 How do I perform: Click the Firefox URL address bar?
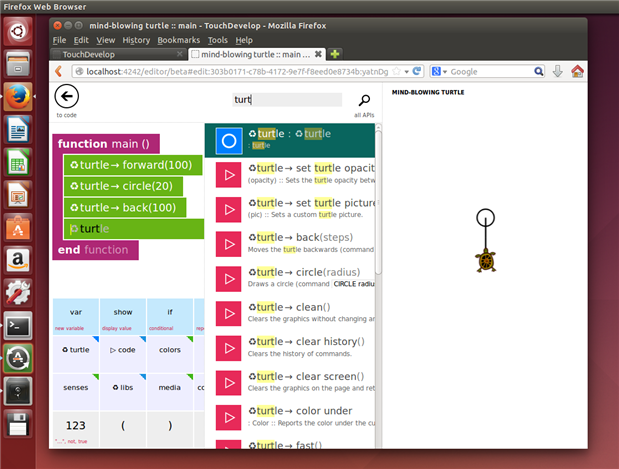point(237,71)
